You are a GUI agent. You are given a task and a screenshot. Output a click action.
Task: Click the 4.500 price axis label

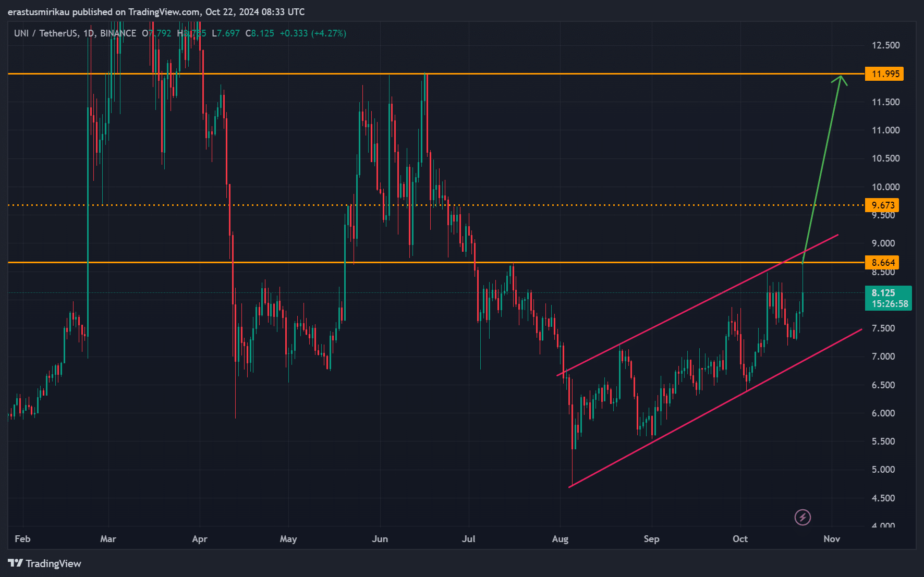click(883, 498)
